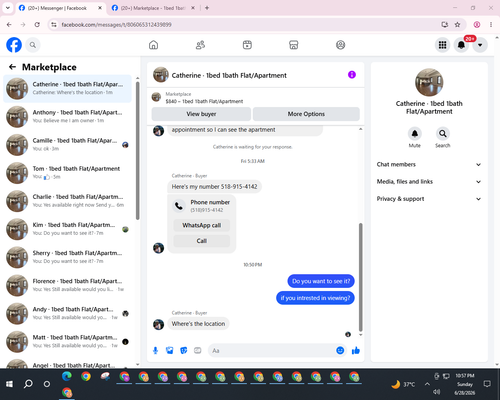500x400 pixels.
Task: Switch to the Messenger | Facebook browser tab
Action: [60, 8]
